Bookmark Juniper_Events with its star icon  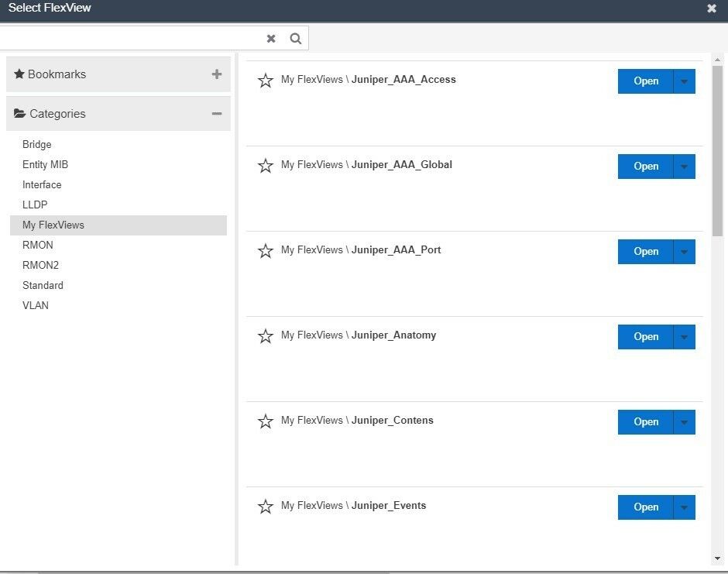point(265,506)
